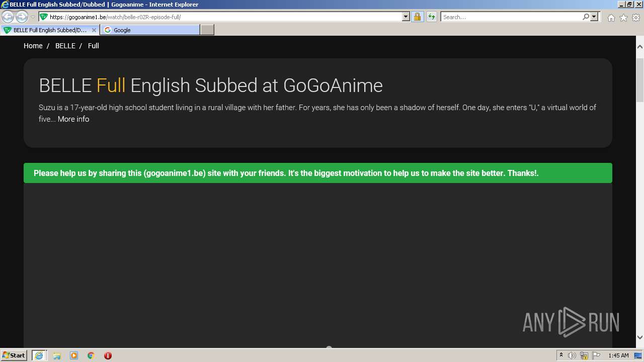Click the 1:45 AM system clock

pyautogui.click(x=618, y=355)
